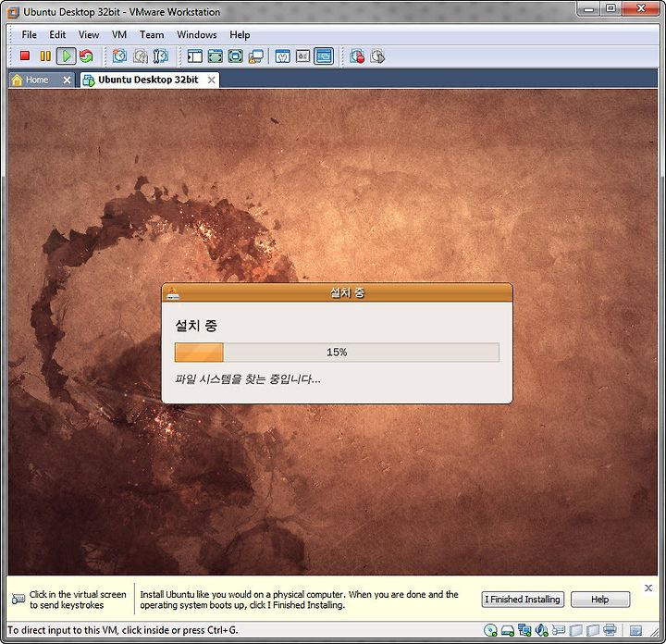The height and width of the screenshot is (644, 666).
Task: Click the Help button in the info bar
Action: [600, 600]
